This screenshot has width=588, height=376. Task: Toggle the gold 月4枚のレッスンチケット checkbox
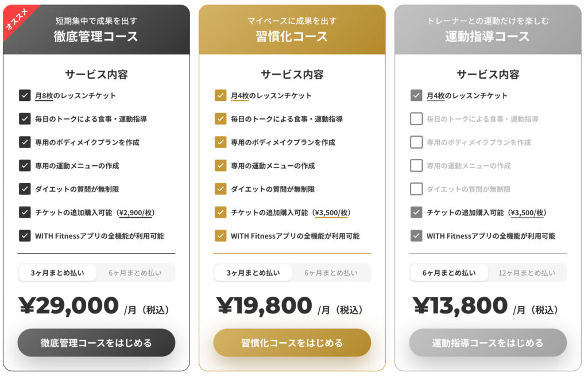click(220, 95)
